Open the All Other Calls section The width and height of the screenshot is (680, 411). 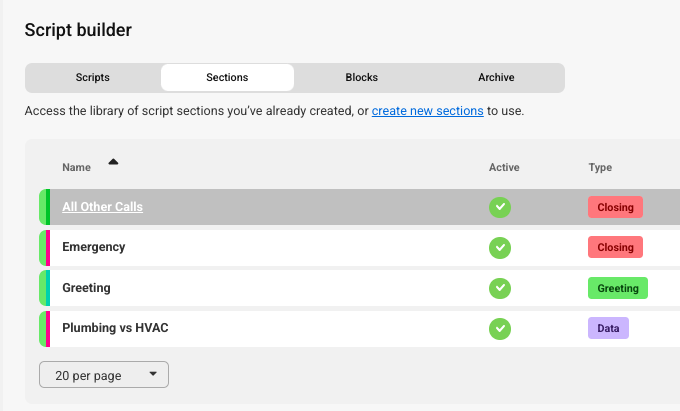click(102, 207)
